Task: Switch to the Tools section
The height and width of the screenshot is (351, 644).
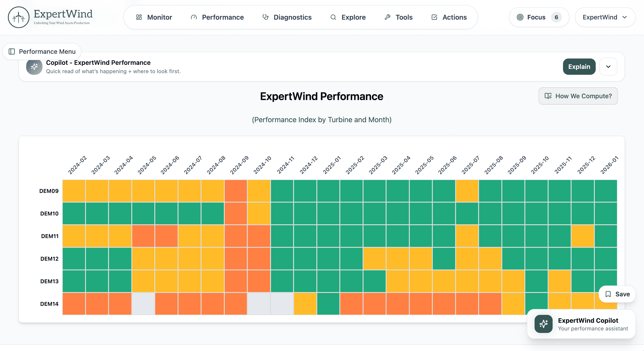Action: (x=398, y=17)
